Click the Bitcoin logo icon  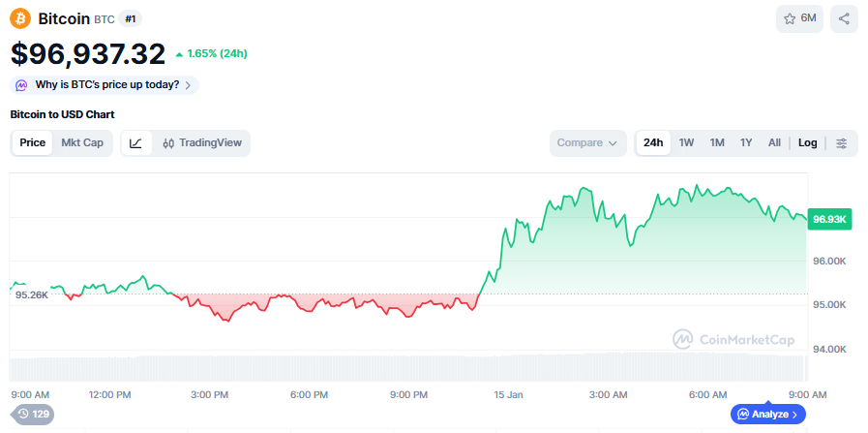click(x=20, y=18)
